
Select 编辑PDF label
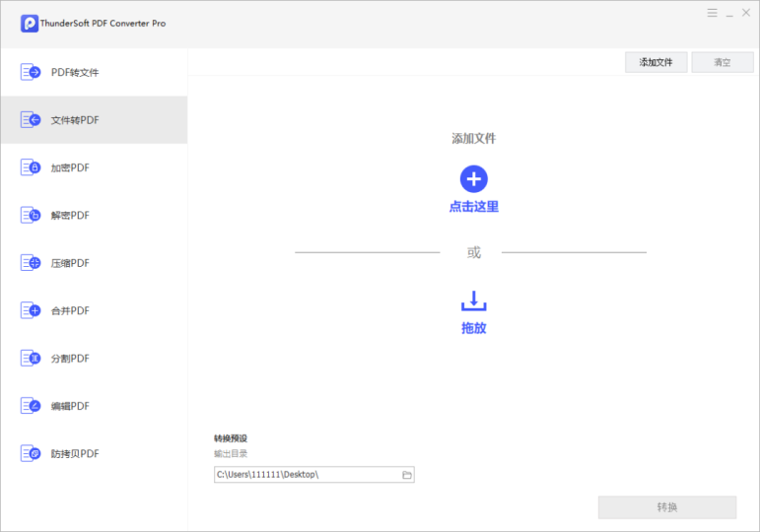[70, 406]
